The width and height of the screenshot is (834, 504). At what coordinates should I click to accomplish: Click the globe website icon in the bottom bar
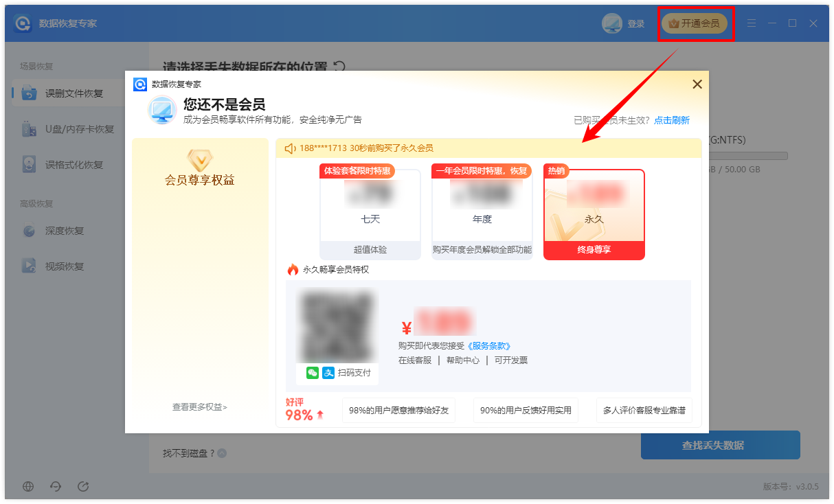[x=28, y=486]
